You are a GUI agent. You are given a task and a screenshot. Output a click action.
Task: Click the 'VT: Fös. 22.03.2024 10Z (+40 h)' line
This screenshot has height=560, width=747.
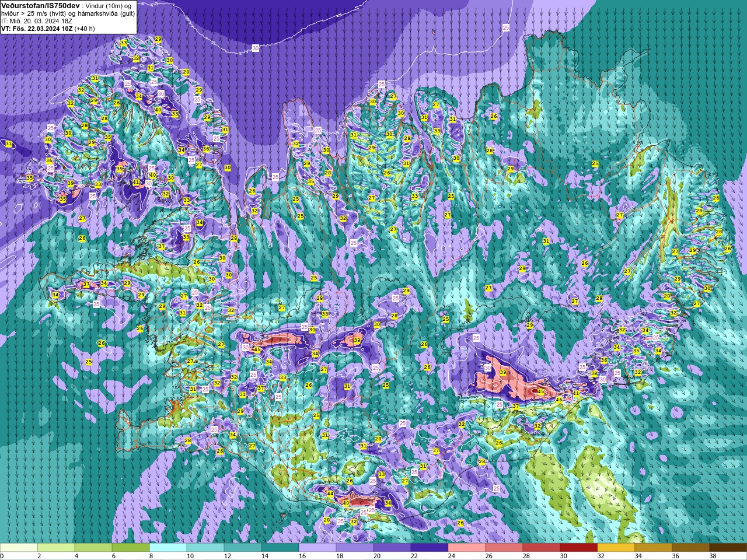(48, 28)
